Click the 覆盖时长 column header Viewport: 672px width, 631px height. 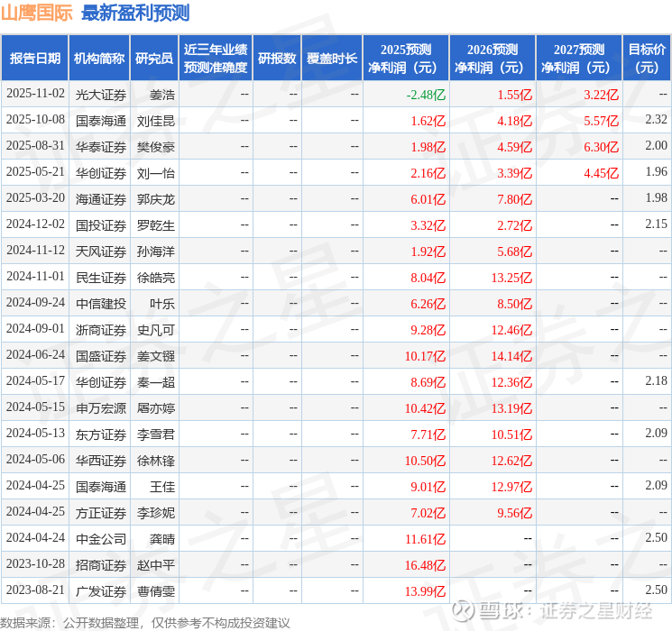(x=332, y=59)
